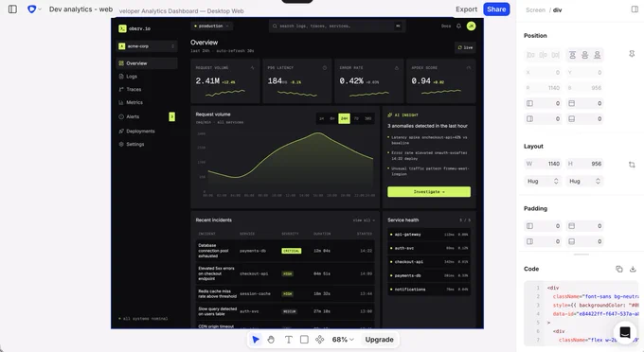Click the green Investigate button
The width and height of the screenshot is (644, 352).
tap(429, 191)
